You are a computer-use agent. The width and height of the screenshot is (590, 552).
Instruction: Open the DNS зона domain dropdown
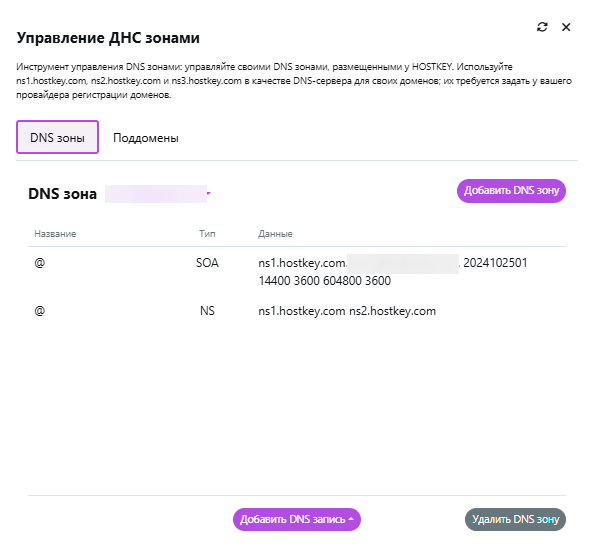click(157, 194)
